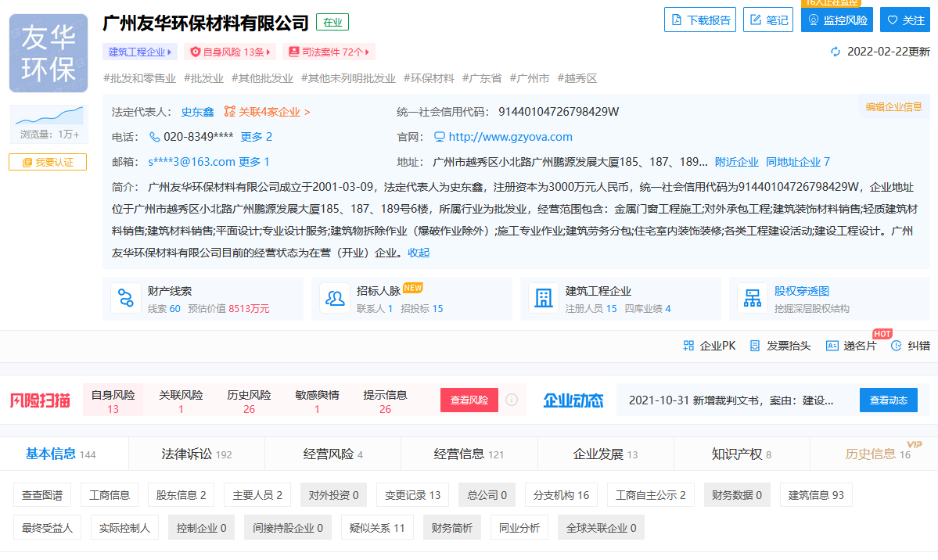Click the property clues (财产线索) icon
The image size is (938, 560).
click(126, 298)
